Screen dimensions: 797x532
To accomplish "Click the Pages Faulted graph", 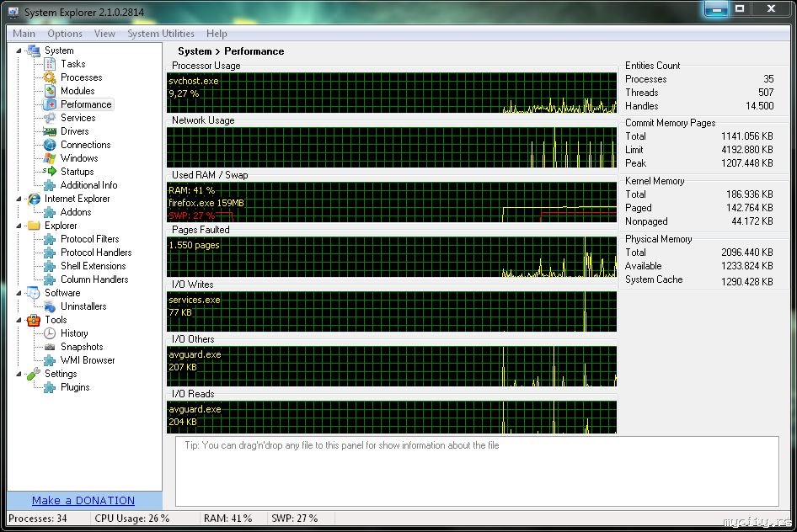I will click(392, 257).
